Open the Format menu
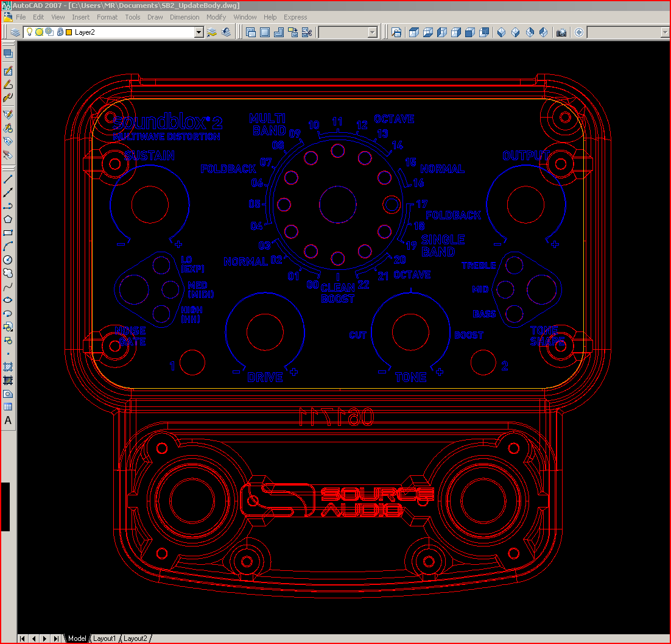Image resolution: width=671 pixels, height=644 pixels. pos(107,17)
